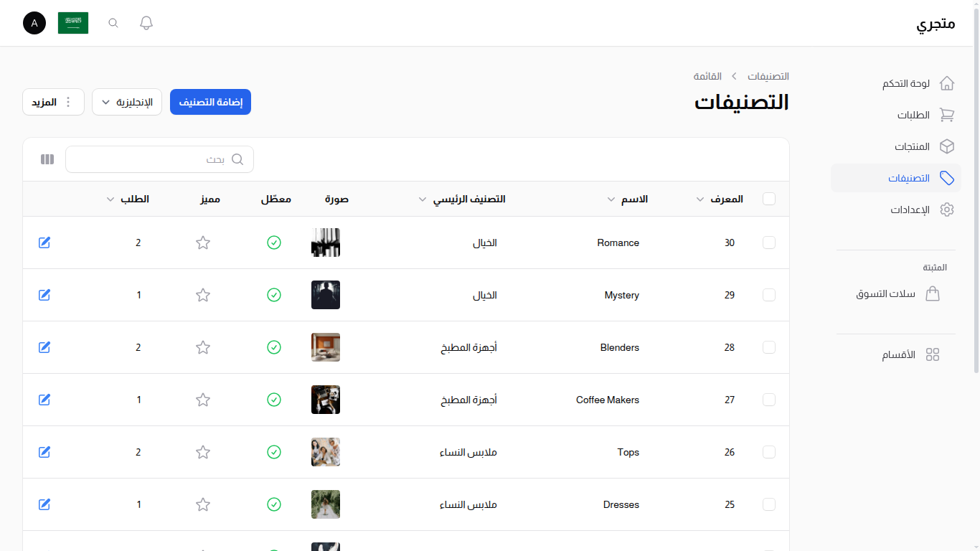This screenshot has width=980, height=551.
Task: Check the select-all checkbox in table header
Action: tap(768, 199)
